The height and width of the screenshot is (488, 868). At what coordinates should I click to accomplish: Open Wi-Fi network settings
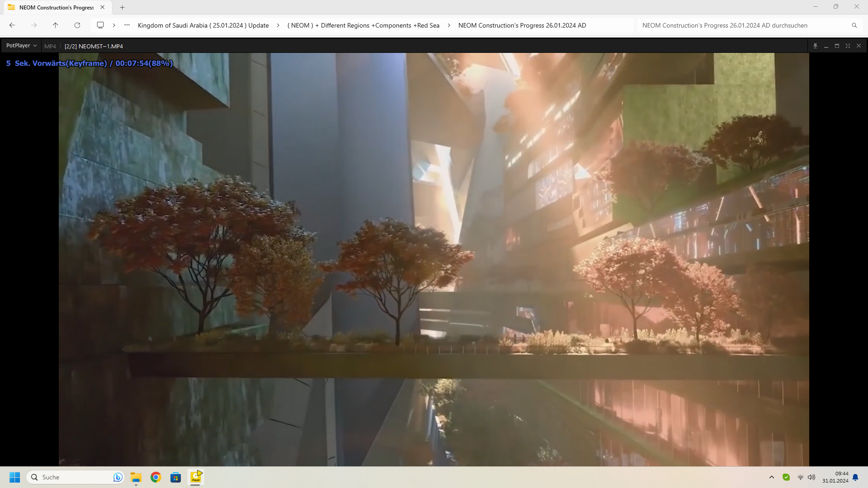click(801, 477)
